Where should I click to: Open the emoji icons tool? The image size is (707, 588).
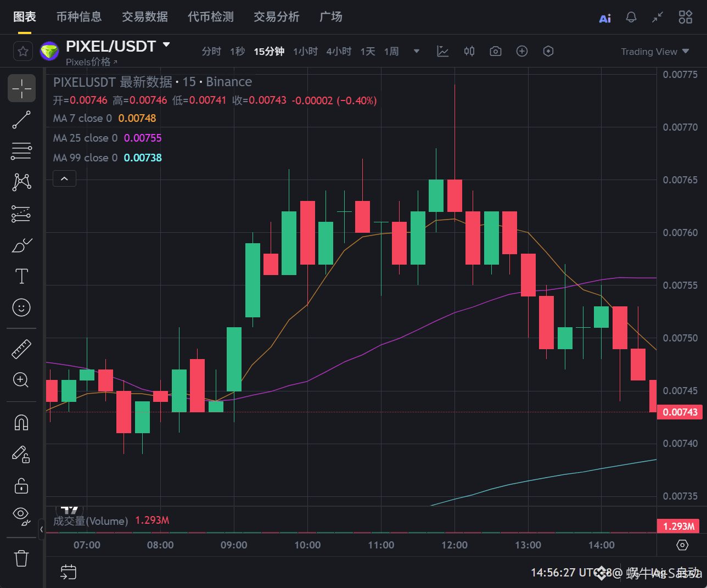(x=21, y=307)
